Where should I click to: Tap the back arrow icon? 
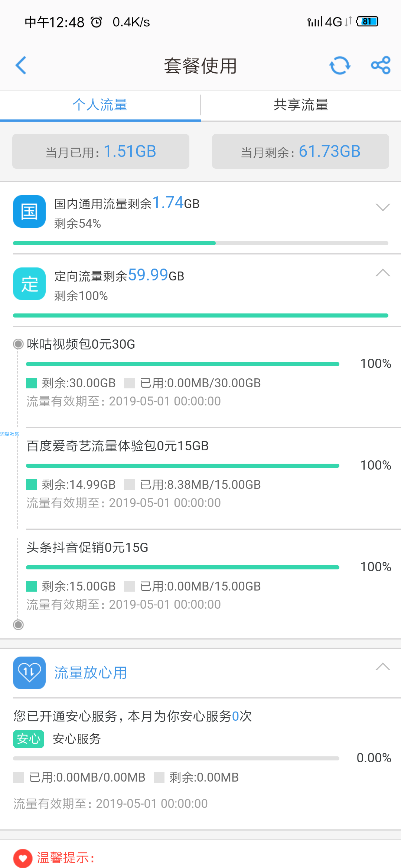[x=21, y=65]
